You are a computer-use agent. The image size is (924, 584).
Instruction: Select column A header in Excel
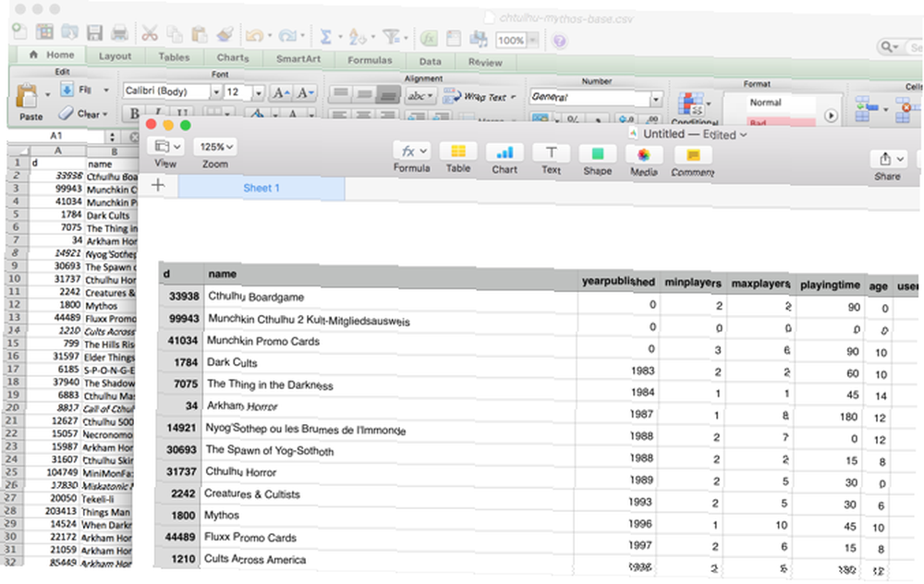(x=57, y=151)
